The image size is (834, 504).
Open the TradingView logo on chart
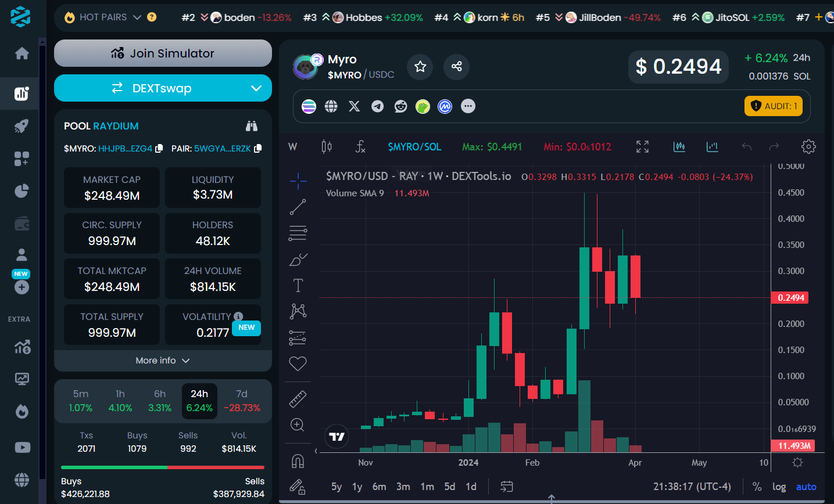click(337, 437)
